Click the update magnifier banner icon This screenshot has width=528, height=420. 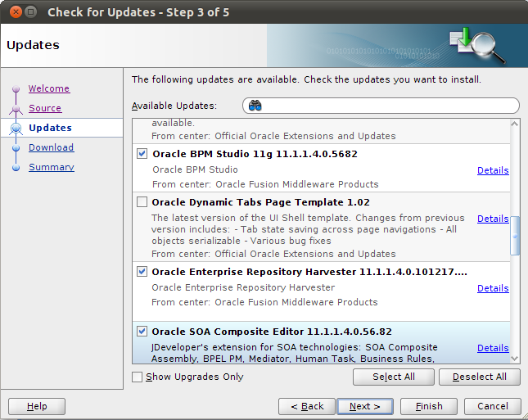point(477,45)
